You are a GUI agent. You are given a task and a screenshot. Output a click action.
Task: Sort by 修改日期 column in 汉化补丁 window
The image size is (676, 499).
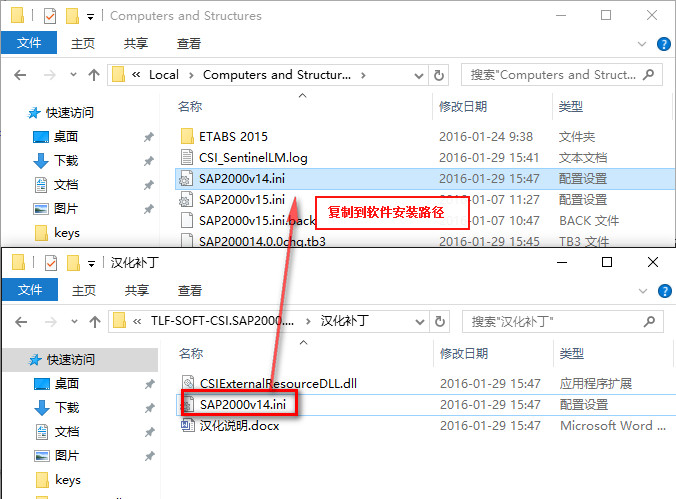coord(463,353)
